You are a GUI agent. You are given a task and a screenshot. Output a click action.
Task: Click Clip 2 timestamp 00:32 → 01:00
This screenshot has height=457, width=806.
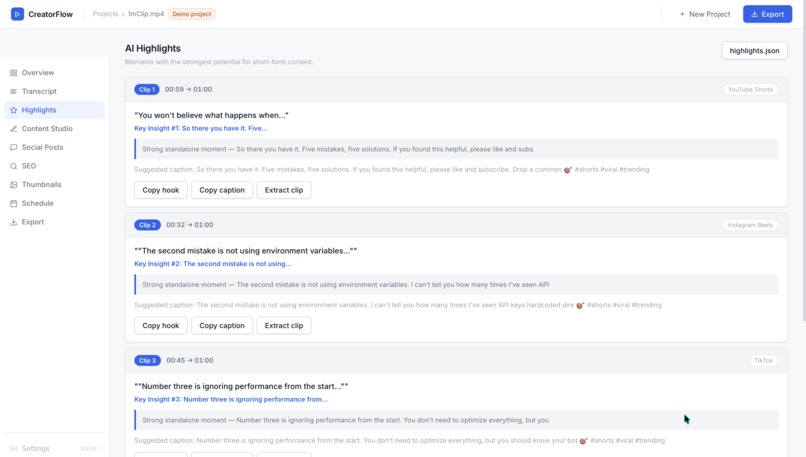pos(190,225)
